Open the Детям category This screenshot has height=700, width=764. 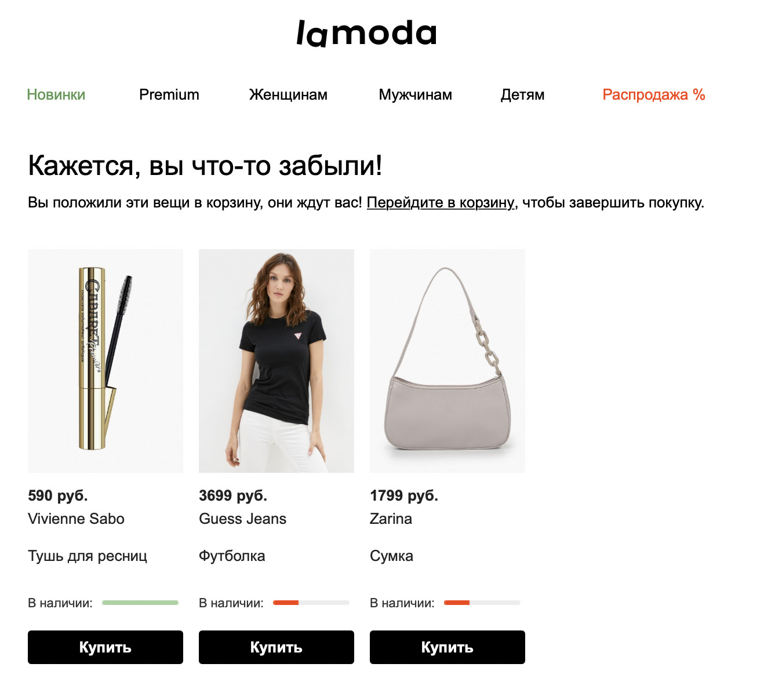[522, 94]
